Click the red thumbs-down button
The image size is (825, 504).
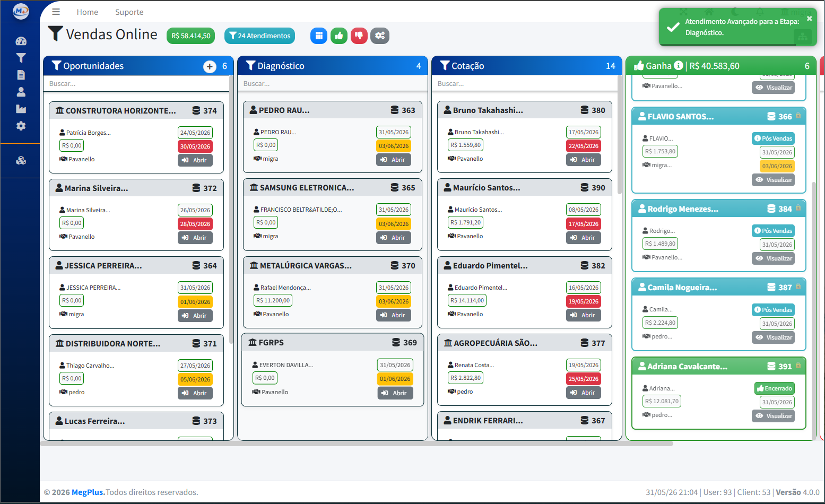coord(359,36)
